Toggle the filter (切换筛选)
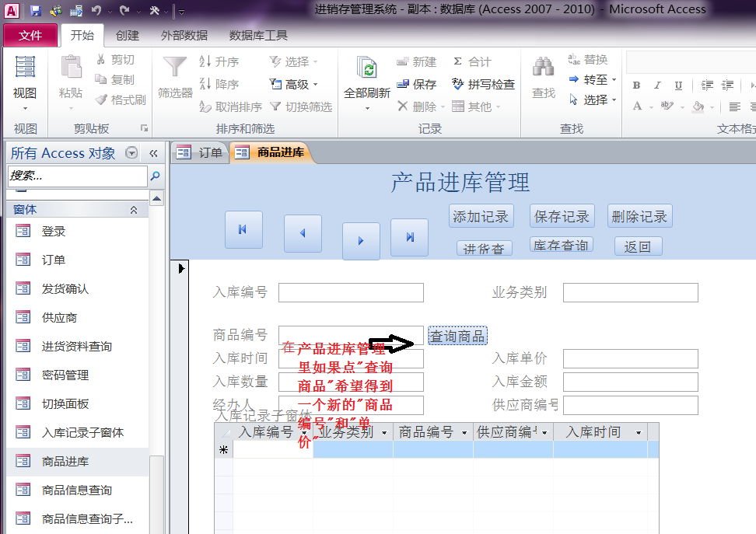The width and height of the screenshot is (756, 534). pos(300,106)
